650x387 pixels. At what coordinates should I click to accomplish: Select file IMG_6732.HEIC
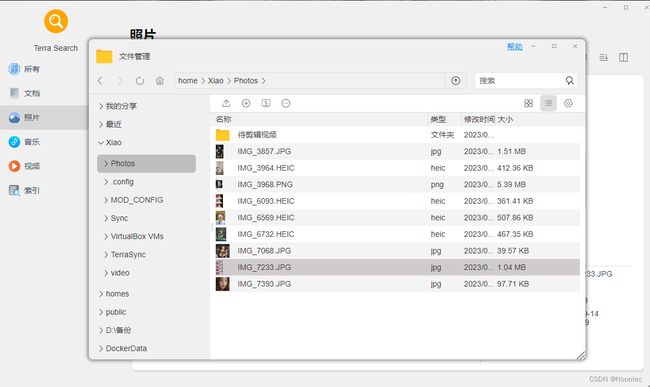pos(397,234)
